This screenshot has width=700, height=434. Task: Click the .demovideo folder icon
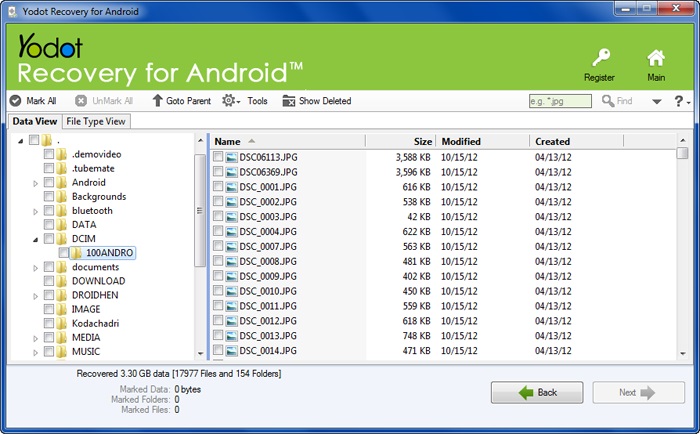[62, 154]
